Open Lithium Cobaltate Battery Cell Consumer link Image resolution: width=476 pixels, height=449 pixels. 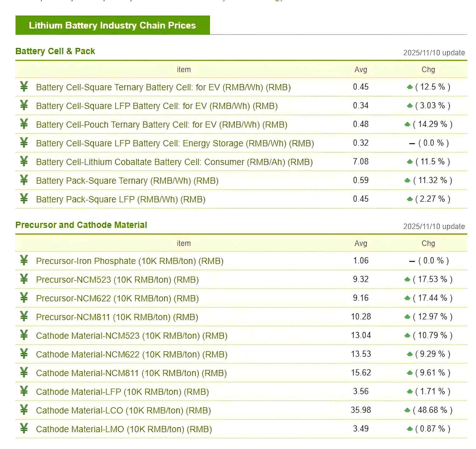point(174,162)
